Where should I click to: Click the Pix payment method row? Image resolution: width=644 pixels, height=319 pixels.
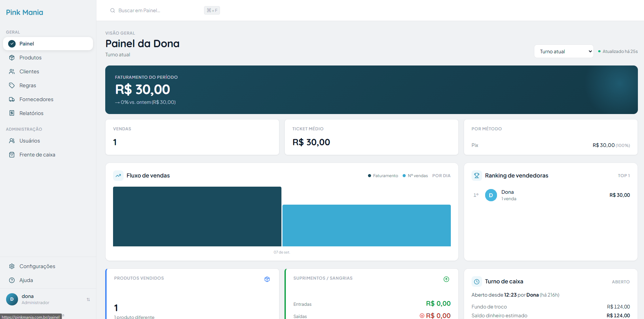[x=551, y=145]
